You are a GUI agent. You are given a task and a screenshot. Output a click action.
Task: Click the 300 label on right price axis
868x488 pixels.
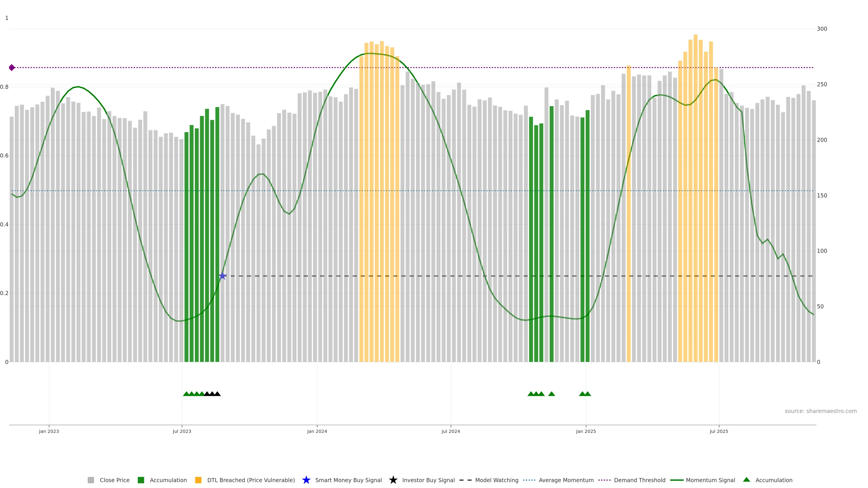822,29
